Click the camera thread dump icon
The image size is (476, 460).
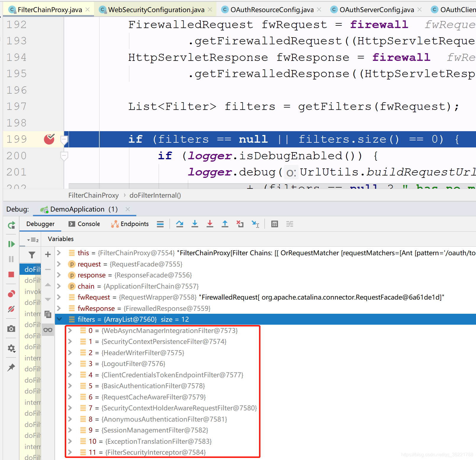pos(11,329)
